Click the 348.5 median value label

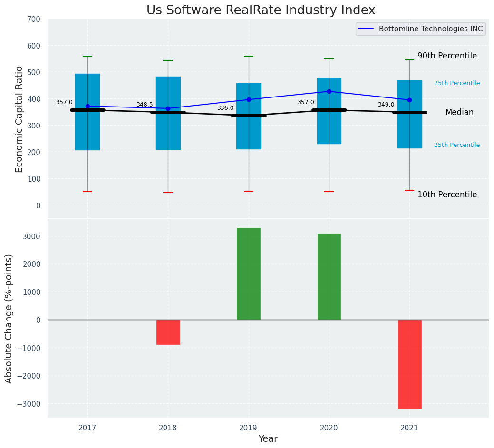click(145, 105)
